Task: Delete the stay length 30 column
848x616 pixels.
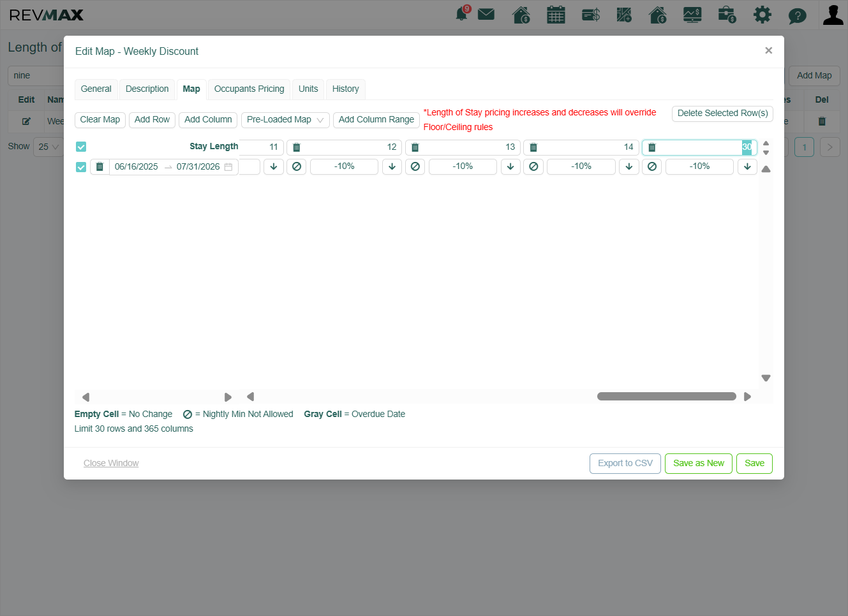Action: pos(652,147)
